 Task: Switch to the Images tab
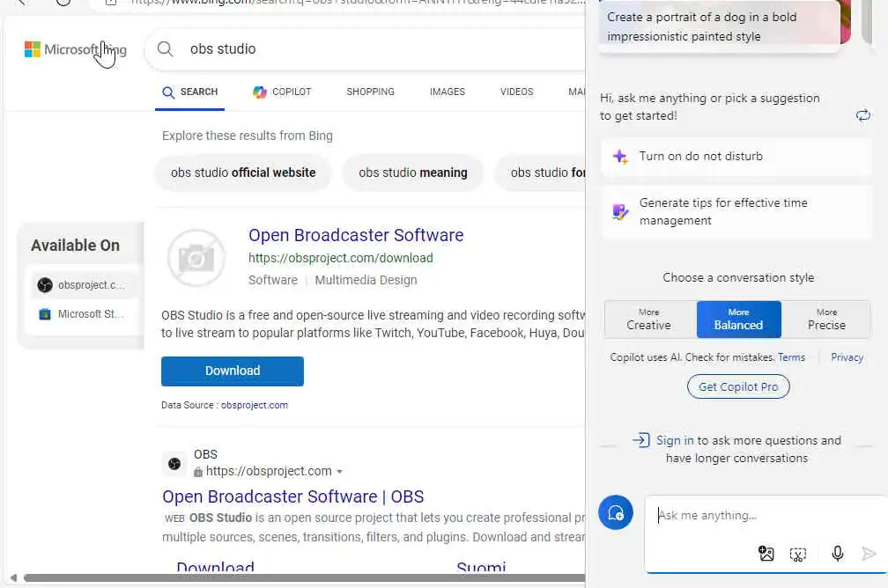[x=447, y=92]
